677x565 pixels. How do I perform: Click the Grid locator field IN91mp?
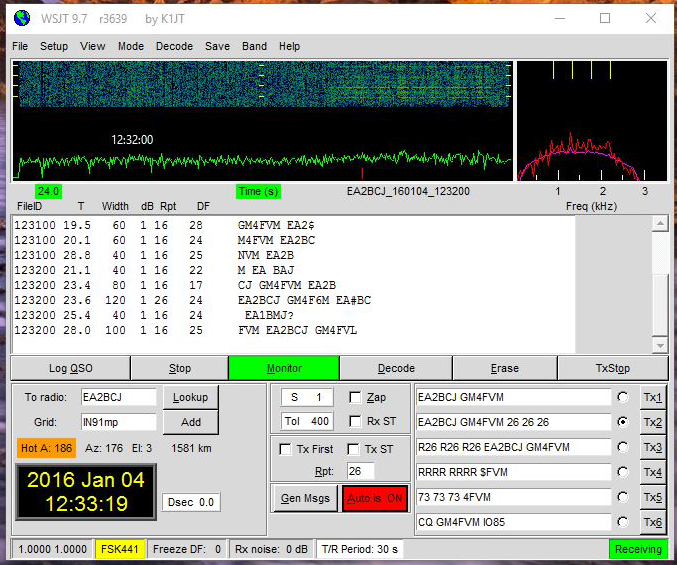119,422
